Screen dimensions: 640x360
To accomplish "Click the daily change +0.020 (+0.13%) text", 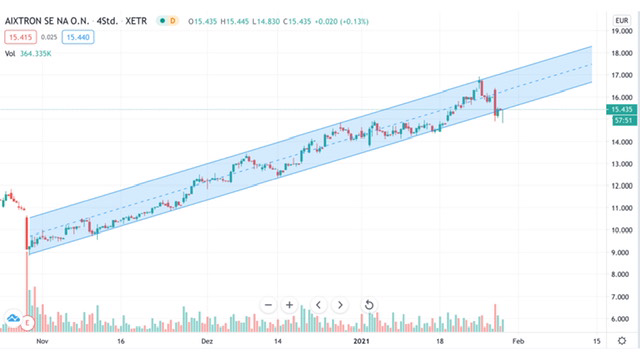I will click(341, 21).
